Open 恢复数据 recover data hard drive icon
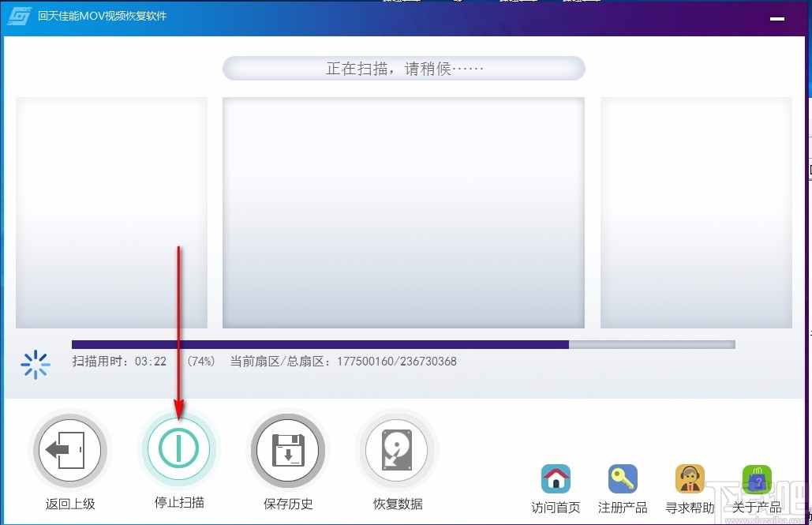Viewport: 812px width, 525px height. click(396, 448)
